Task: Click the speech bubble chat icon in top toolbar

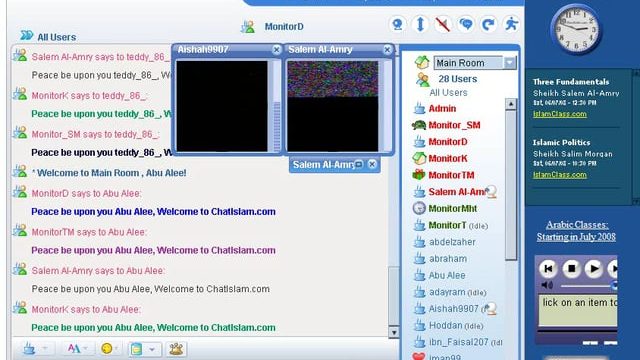Action: click(x=466, y=24)
